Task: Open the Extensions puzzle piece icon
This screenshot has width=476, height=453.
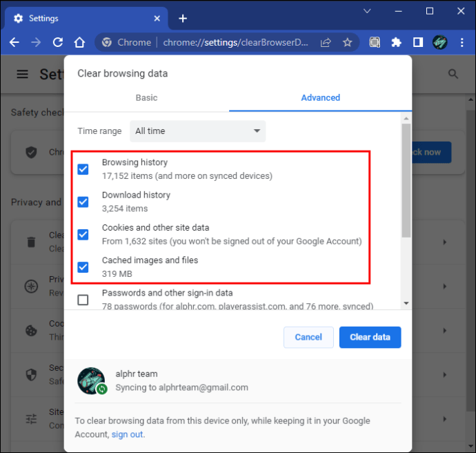Action: tap(396, 42)
